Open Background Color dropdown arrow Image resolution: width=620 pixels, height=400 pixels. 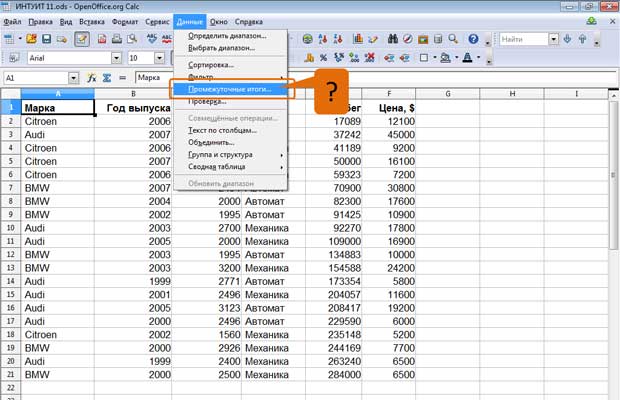pyautogui.click(x=456, y=58)
